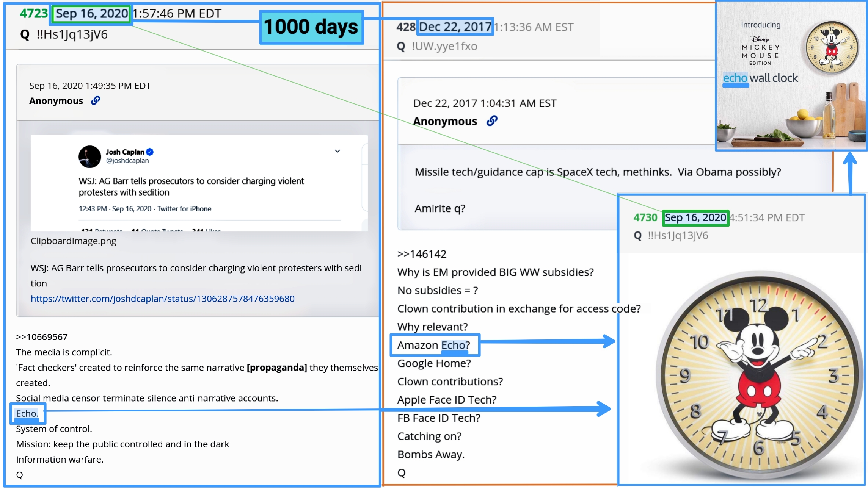Click 'Mission: keep the public controlled' line
The image size is (868, 488).
coord(122,444)
